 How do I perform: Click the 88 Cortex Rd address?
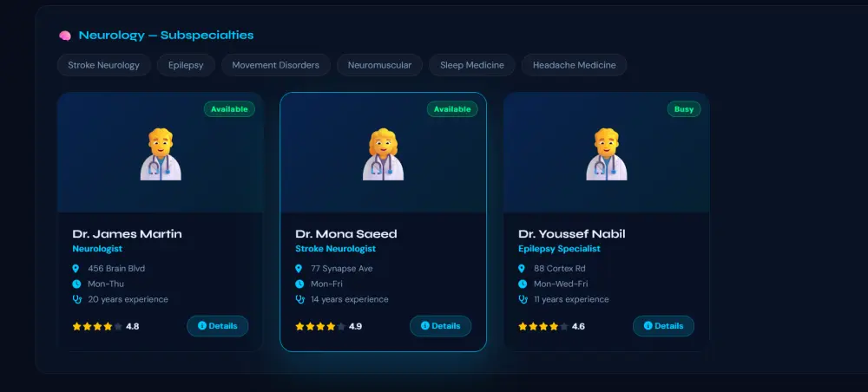(x=559, y=269)
